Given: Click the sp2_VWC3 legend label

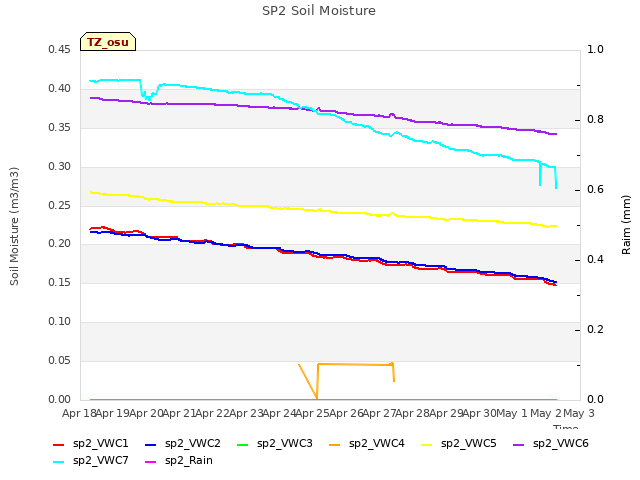Looking at the screenshot, I should click(x=284, y=444).
